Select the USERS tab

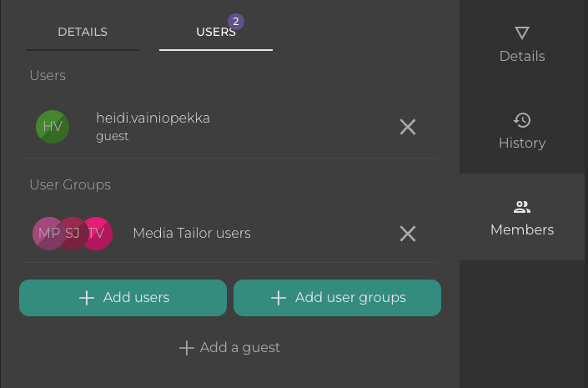point(215,33)
